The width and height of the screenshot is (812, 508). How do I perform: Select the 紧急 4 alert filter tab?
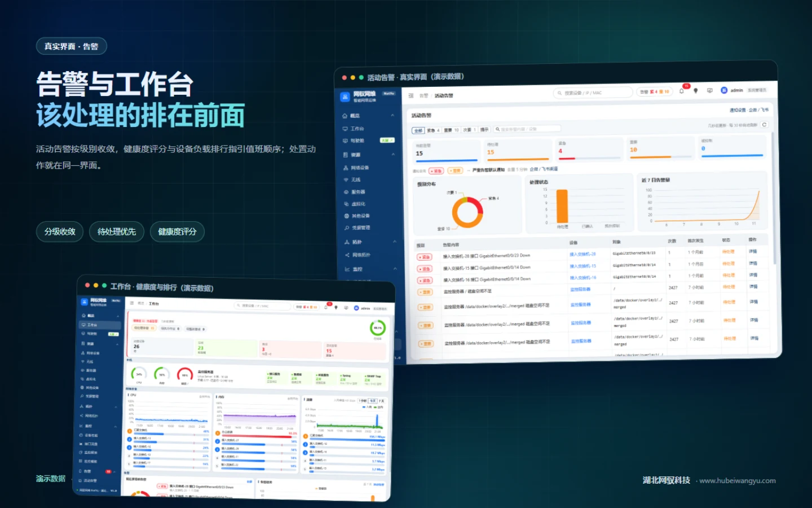tap(433, 130)
